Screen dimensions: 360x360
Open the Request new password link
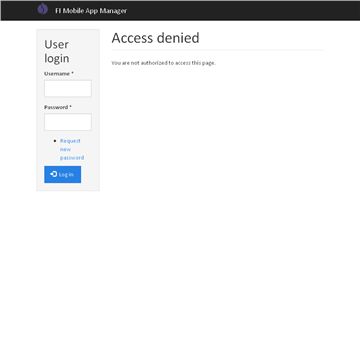tap(72, 149)
